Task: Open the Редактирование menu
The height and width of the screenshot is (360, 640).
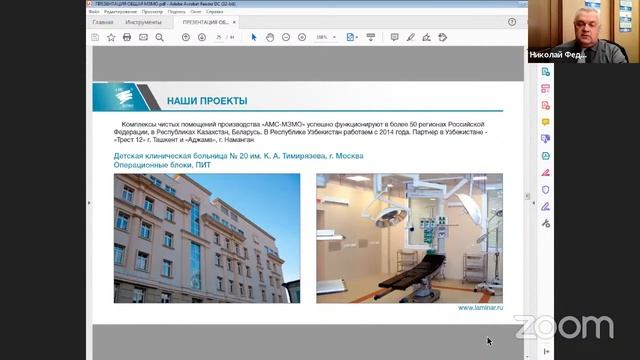Action: click(x=120, y=12)
